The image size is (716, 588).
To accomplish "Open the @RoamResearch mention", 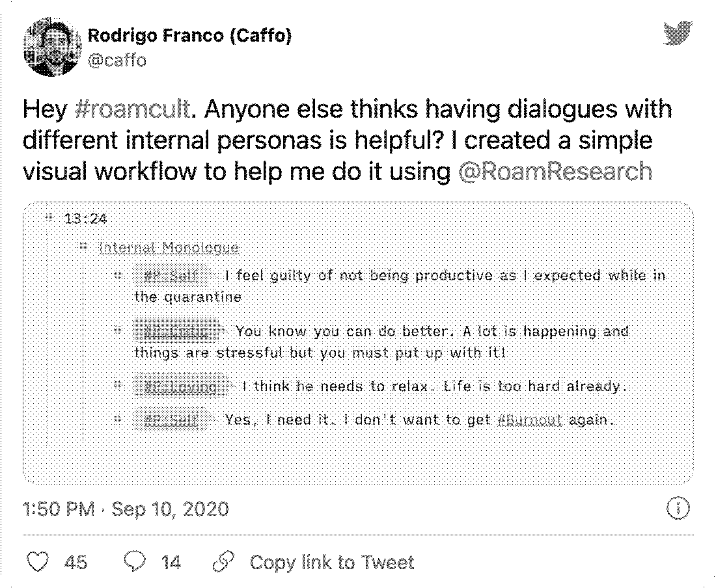I will [x=555, y=172].
